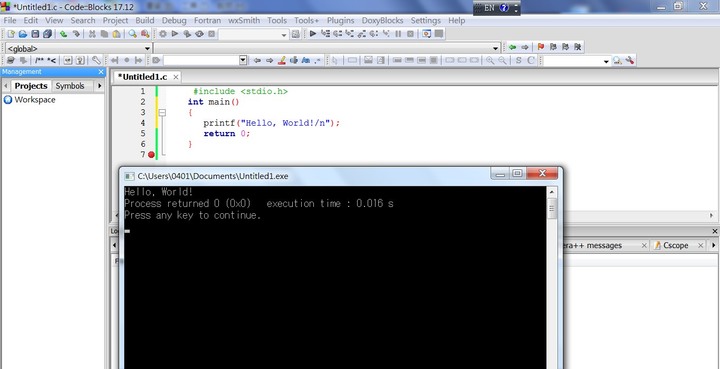Click the EN language bar indicator

[489, 8]
